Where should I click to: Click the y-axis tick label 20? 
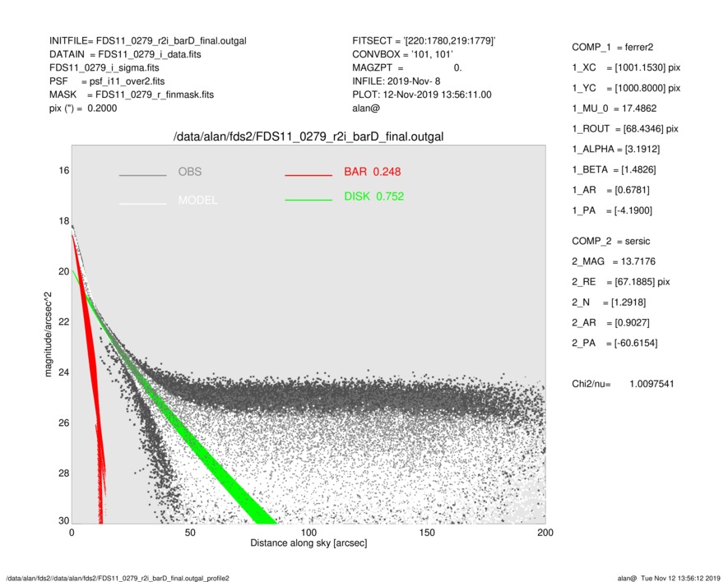tap(64, 272)
